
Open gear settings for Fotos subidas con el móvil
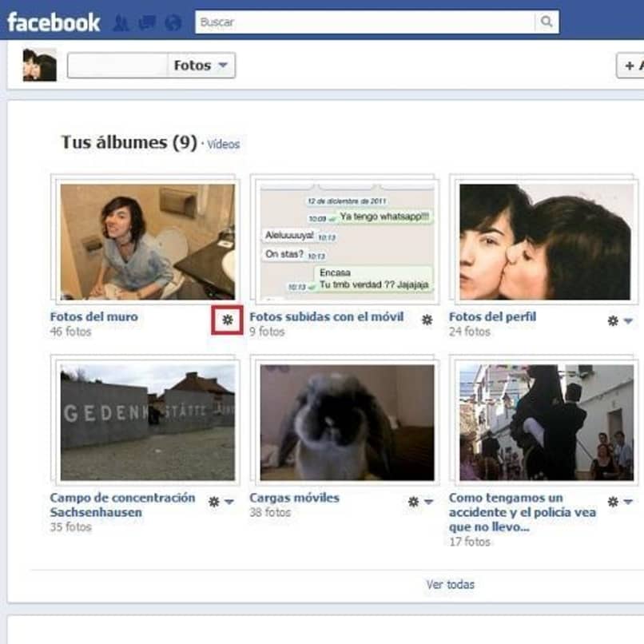[x=426, y=319]
